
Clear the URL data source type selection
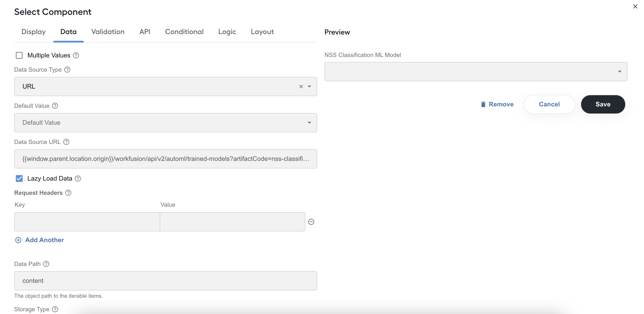click(301, 87)
